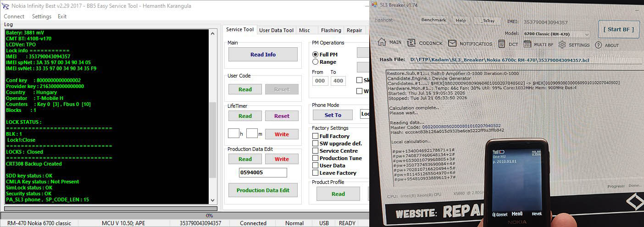Image resolution: width=644 pixels, height=227 pixels.
Task: Click Read in the User Code group
Action: tap(245, 89)
